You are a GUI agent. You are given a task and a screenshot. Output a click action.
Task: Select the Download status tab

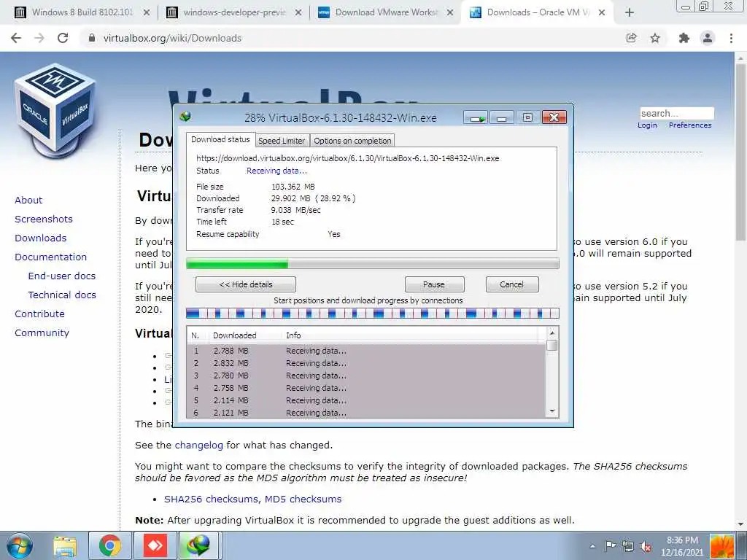pos(220,139)
